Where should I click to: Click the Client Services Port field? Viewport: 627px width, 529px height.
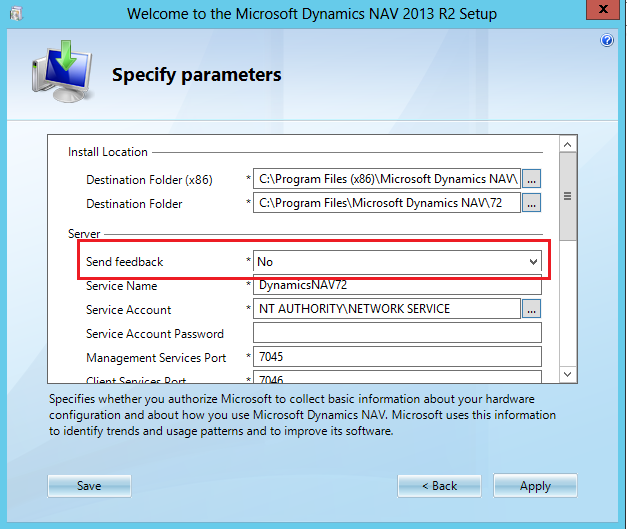click(396, 378)
